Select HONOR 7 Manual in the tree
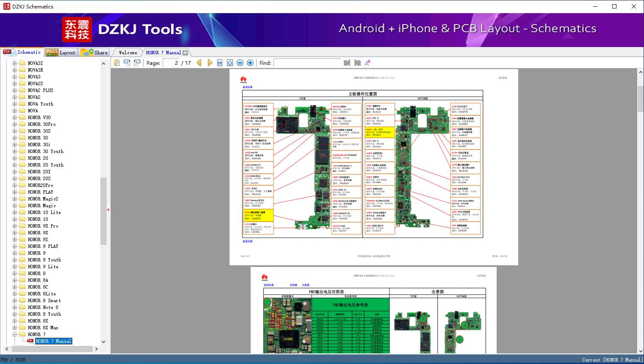Image resolution: width=644 pixels, height=364 pixels. (x=54, y=341)
